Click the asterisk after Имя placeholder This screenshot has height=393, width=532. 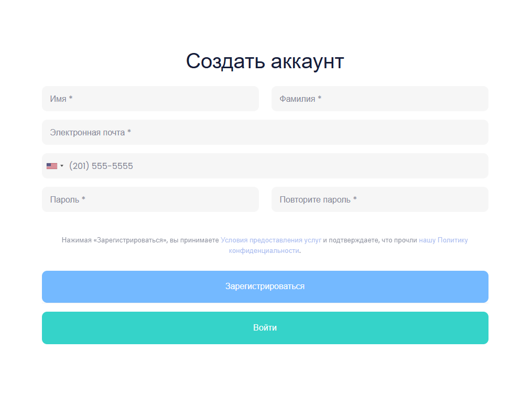pyautogui.click(x=71, y=99)
